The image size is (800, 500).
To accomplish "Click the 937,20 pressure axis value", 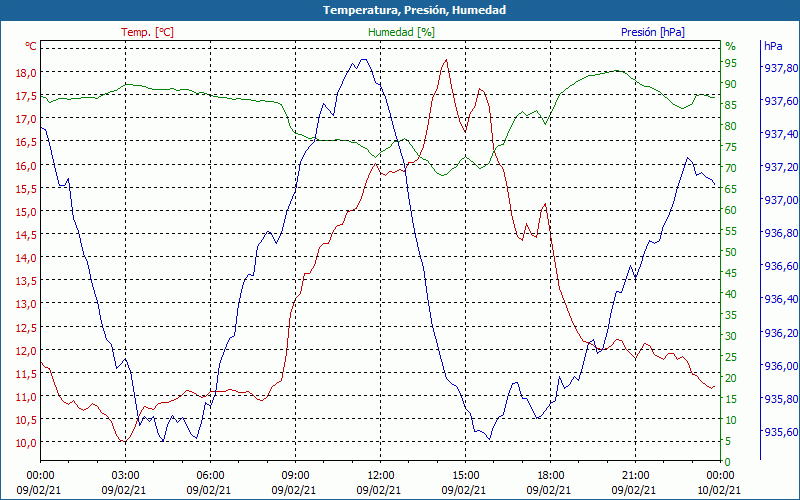I will point(781,167).
